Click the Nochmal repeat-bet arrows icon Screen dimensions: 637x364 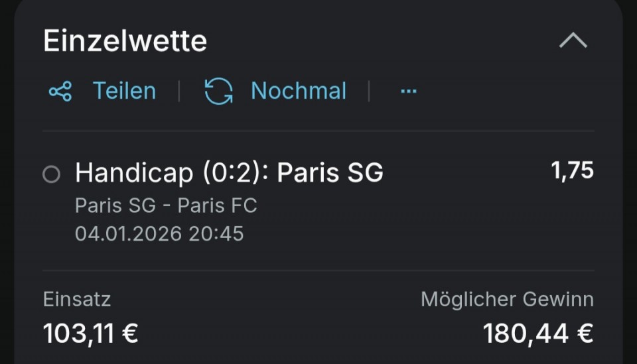tap(218, 91)
